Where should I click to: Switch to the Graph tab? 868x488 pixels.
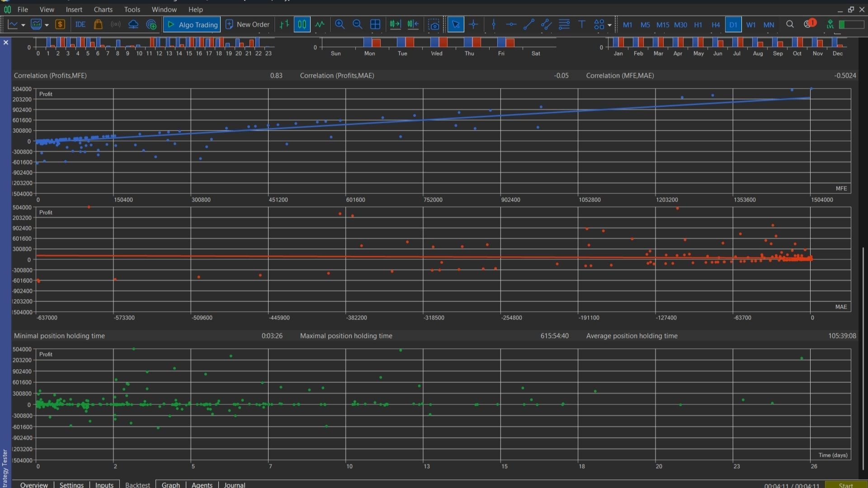click(x=170, y=484)
